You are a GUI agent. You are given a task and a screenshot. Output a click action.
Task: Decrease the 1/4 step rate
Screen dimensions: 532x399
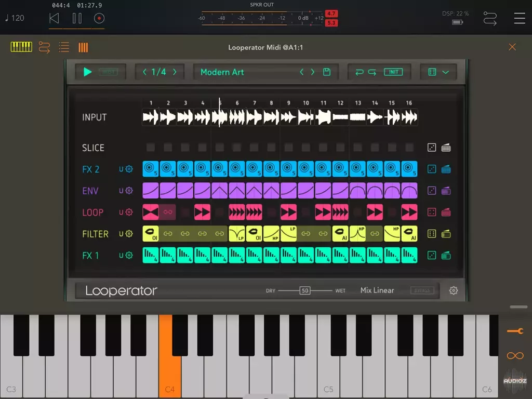click(145, 72)
